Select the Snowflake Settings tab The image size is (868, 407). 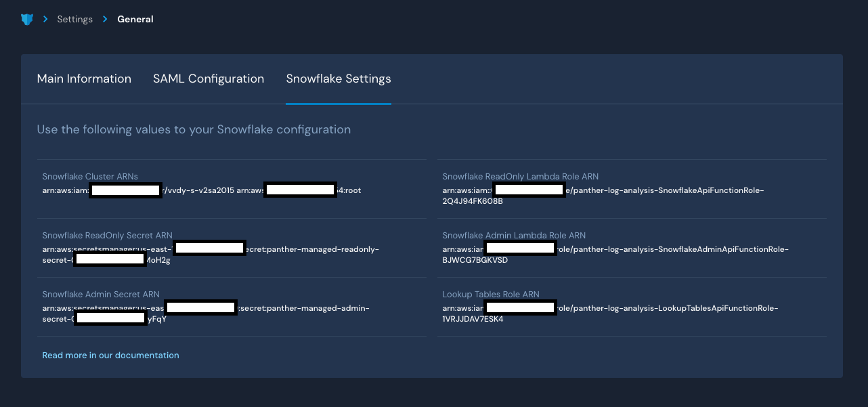[339, 79]
